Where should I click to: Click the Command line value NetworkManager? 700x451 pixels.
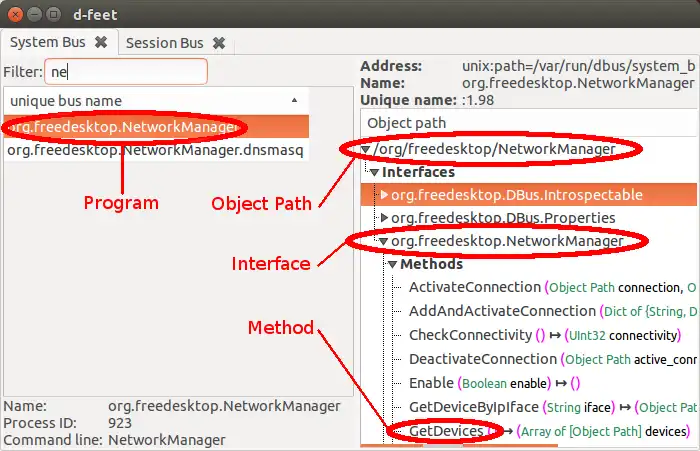167,440
